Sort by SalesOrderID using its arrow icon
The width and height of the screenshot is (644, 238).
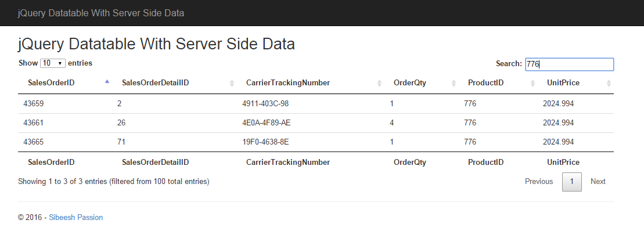point(107,82)
